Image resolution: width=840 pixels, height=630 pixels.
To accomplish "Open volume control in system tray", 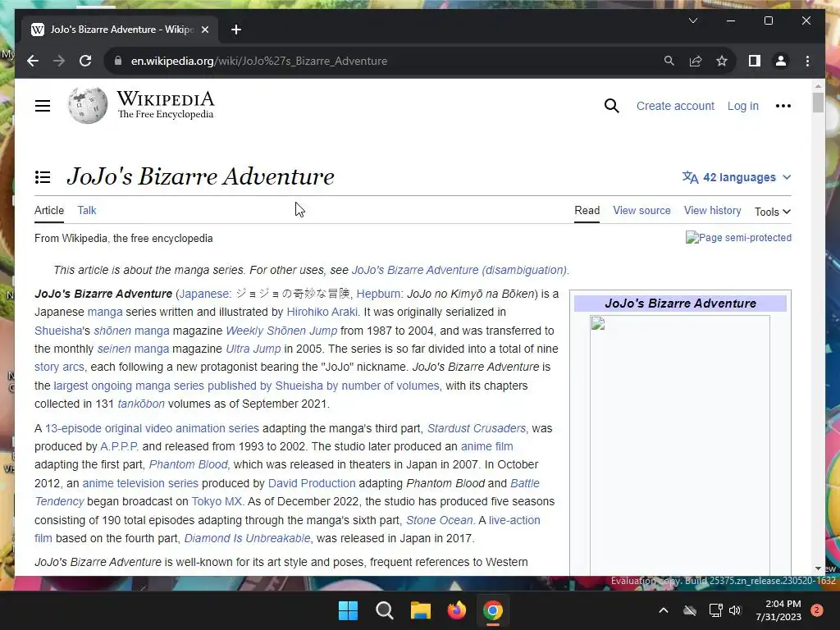I will point(735,610).
